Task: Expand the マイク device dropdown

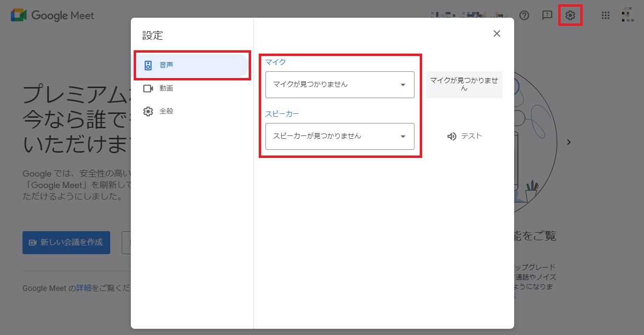Action: click(x=340, y=85)
